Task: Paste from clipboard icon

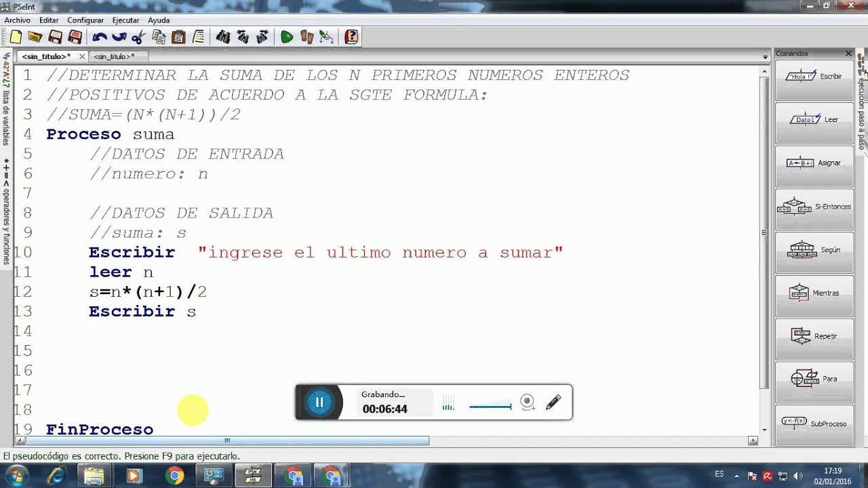Action: pyautogui.click(x=178, y=37)
